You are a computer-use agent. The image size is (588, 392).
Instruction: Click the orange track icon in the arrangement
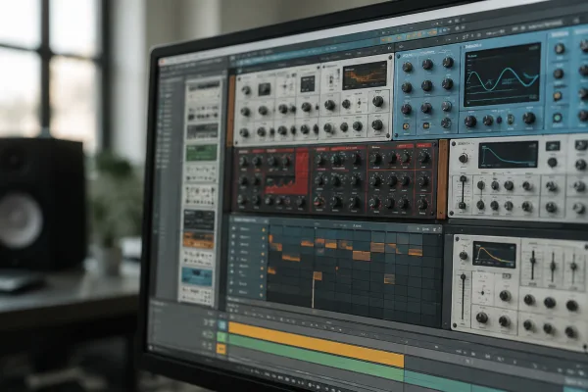tap(221, 349)
